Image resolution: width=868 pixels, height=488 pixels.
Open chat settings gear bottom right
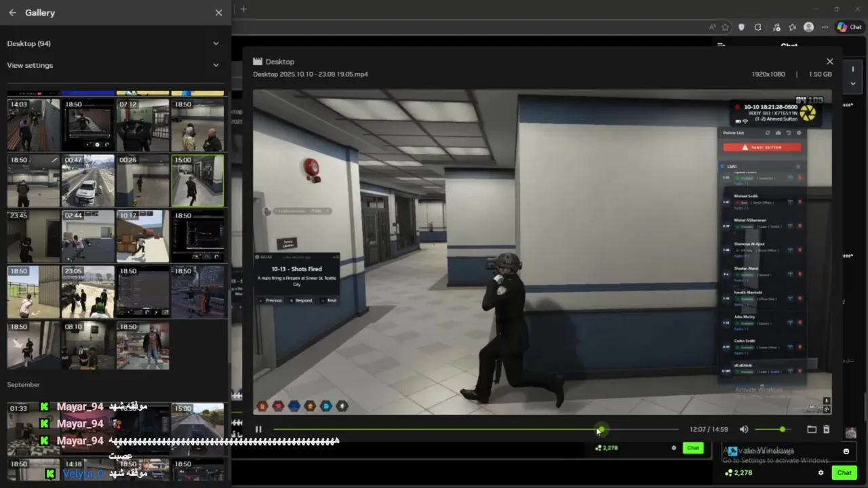point(821,472)
